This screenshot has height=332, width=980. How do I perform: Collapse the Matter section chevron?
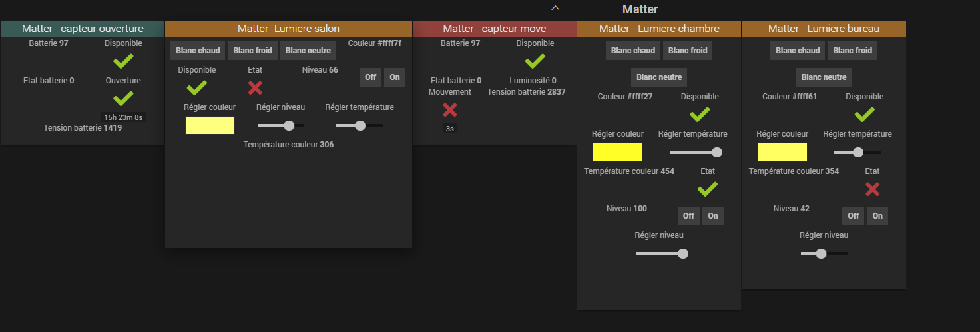555,9
